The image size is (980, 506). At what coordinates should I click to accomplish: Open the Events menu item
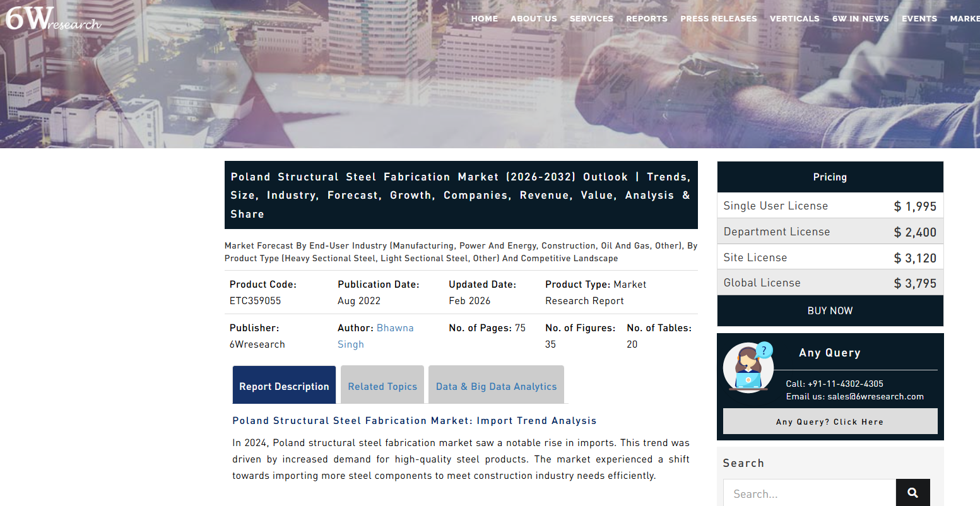919,19
